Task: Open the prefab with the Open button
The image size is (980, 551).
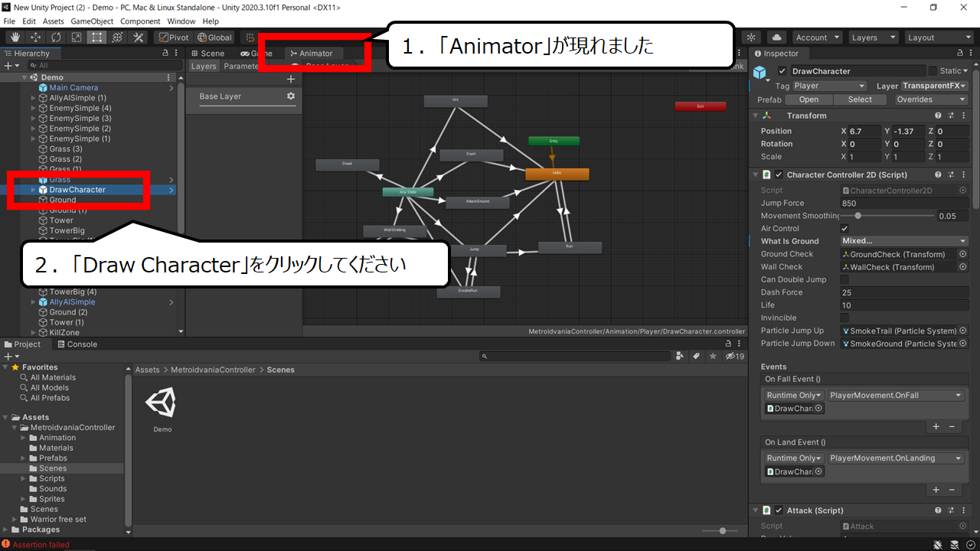Action: [x=808, y=99]
